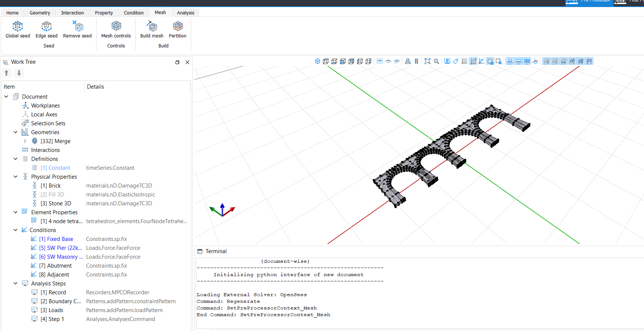Expand the [332] Merge geometry
This screenshot has height=331, width=644.
tap(25, 141)
